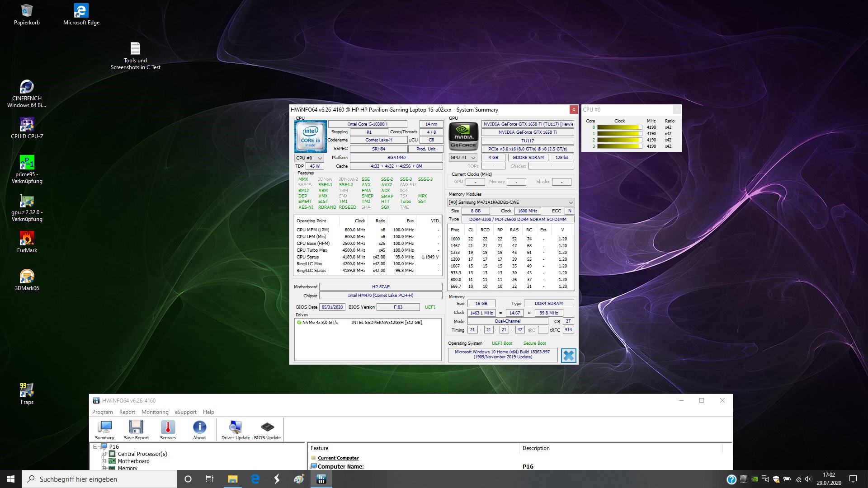The image size is (868, 488).
Task: Select the INTEL SSDPEKNW512G8H drive entry
Action: pos(368,323)
